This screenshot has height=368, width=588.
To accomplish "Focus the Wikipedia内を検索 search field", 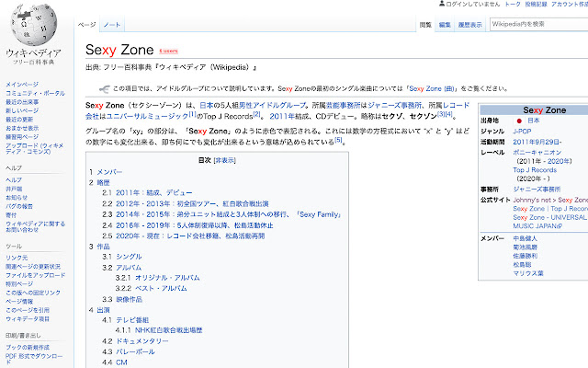I will click(x=539, y=24).
